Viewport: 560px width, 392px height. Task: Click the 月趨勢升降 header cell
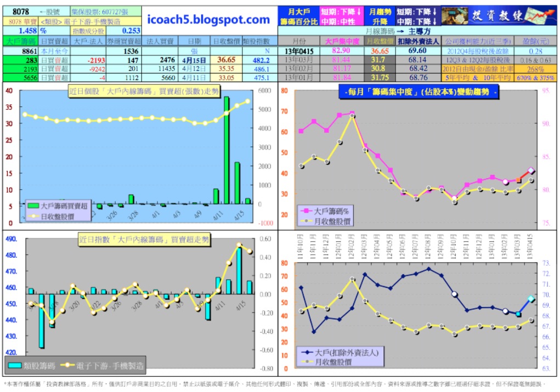[x=380, y=16]
